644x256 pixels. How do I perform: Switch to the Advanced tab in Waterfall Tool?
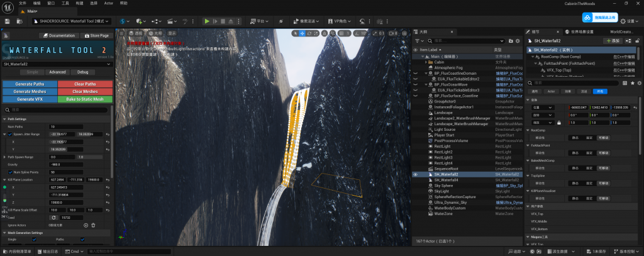pyautogui.click(x=58, y=72)
